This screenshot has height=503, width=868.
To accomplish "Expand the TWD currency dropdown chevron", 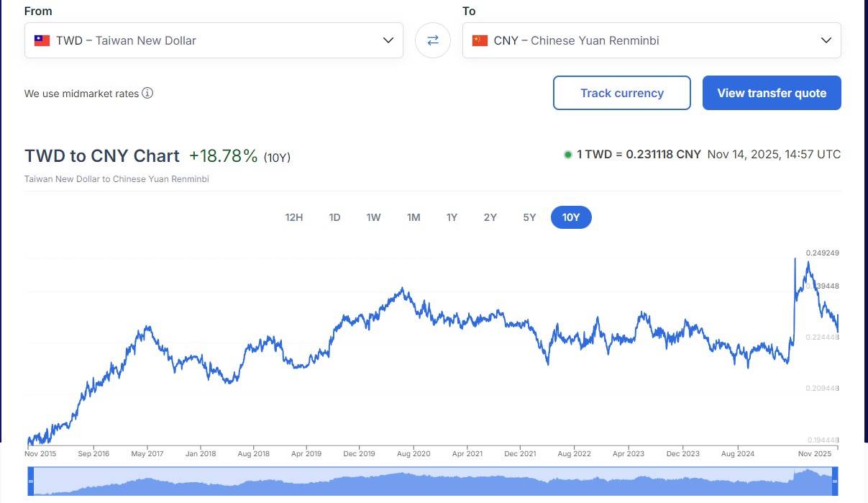I will click(388, 40).
